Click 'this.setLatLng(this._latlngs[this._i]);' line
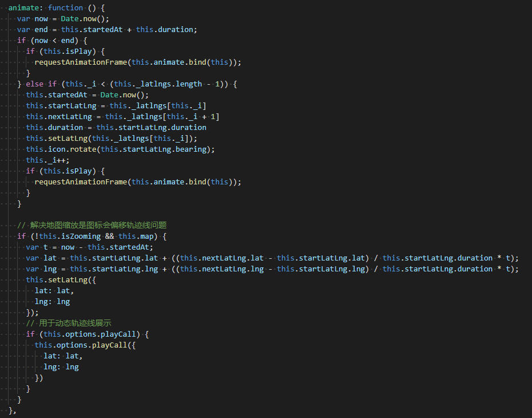Screen dimensions: 532x418 click(112, 138)
